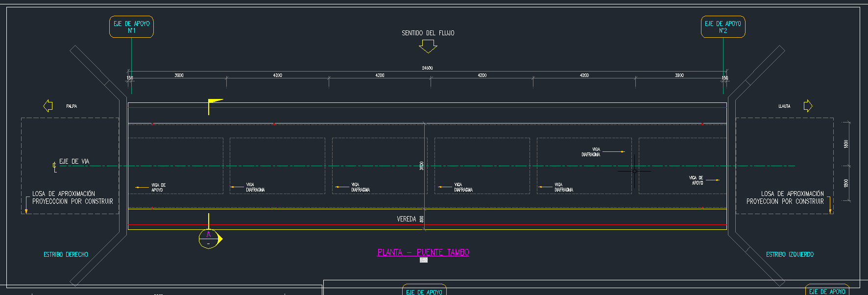Click the ESTRIBO DERECHO label

pos(66,254)
